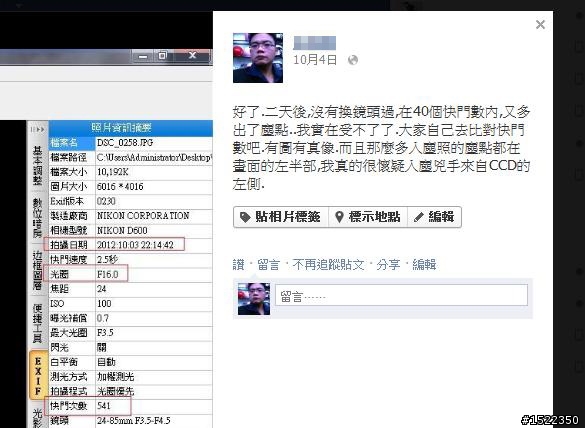
Task: Select the EXIF side tab
Action: (x=38, y=376)
